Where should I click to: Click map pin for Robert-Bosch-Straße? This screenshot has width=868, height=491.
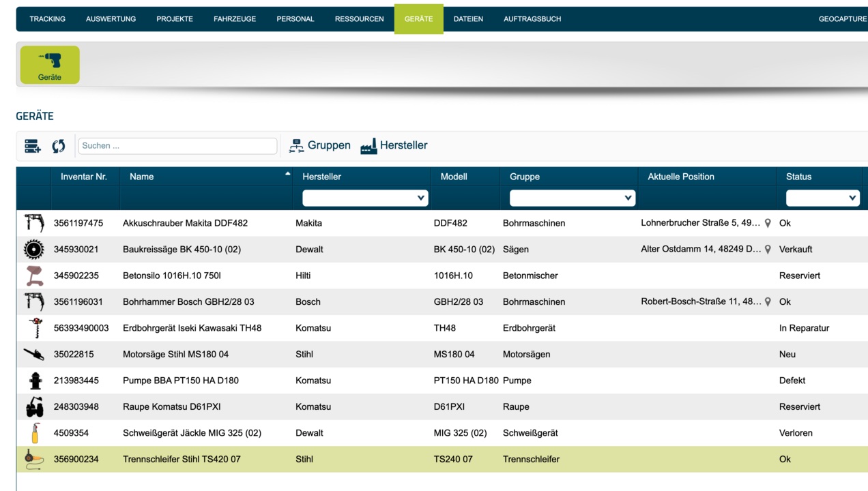[768, 302]
